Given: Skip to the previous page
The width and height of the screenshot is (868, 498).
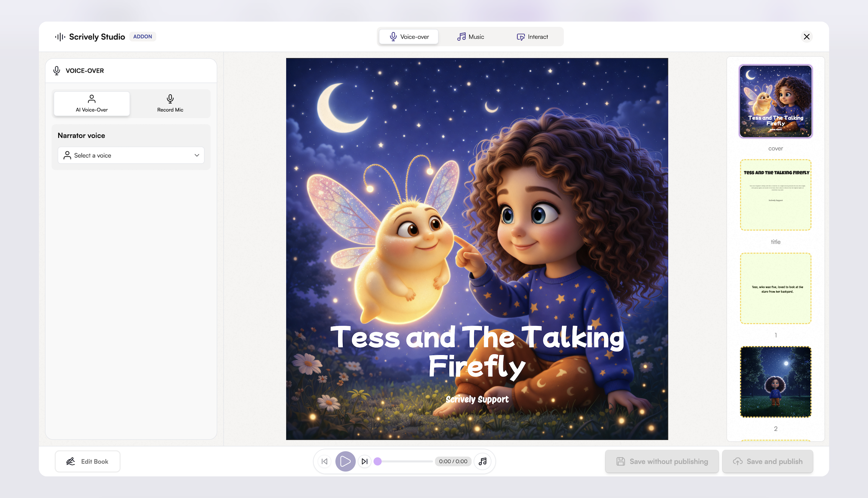Looking at the screenshot, I should pyautogui.click(x=324, y=461).
